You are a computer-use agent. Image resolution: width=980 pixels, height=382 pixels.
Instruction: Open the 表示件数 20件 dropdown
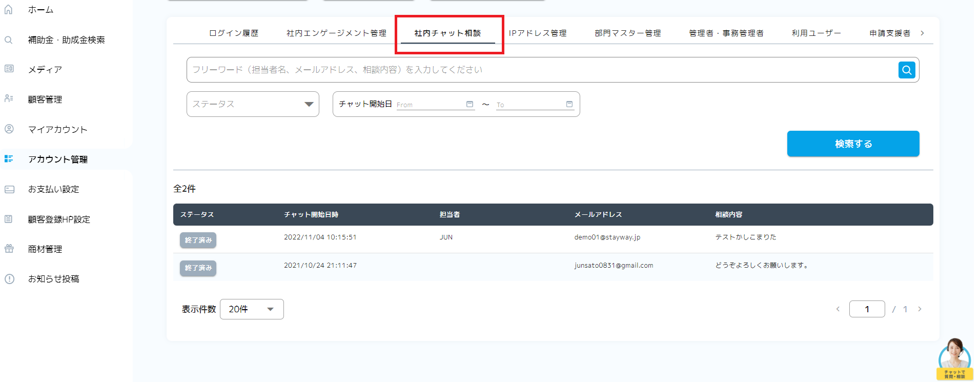[252, 309]
